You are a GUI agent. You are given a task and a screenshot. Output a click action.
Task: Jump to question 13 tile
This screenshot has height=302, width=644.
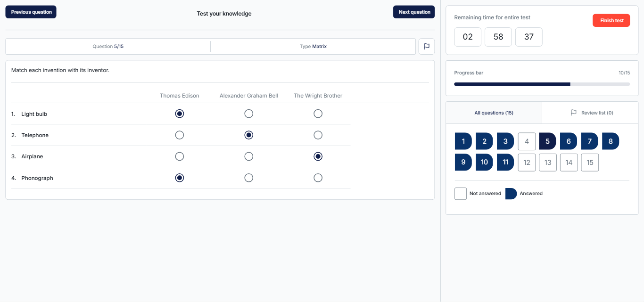pos(548,163)
